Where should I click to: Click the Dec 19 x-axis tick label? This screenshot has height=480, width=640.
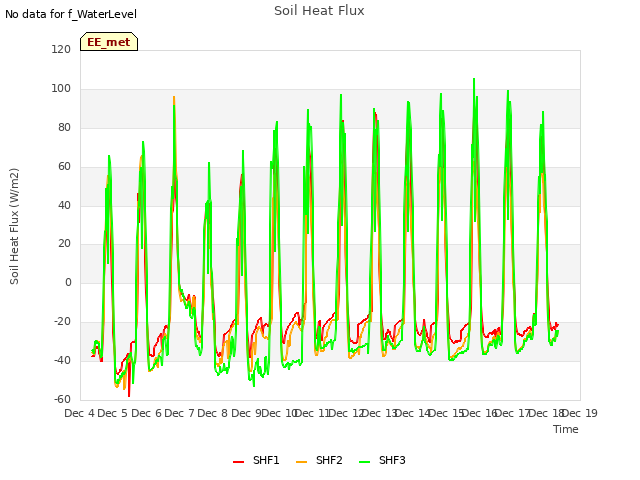(x=580, y=413)
